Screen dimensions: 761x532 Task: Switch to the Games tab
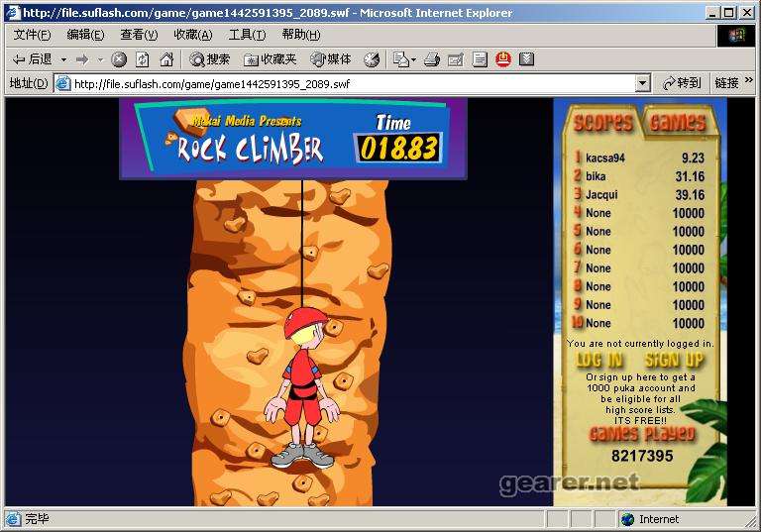click(x=677, y=122)
